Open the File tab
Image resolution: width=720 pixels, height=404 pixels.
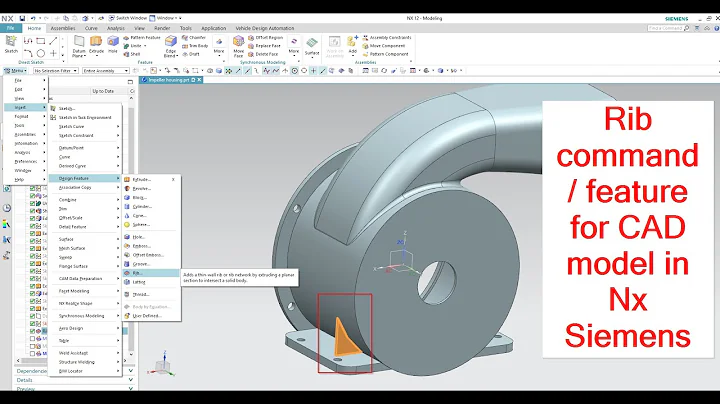click(11, 28)
